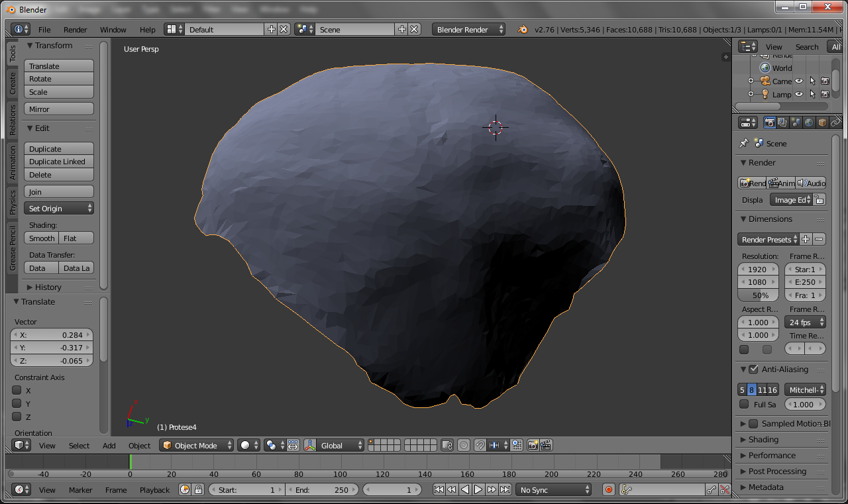Click the pin icon next to Scene

pyautogui.click(x=743, y=143)
